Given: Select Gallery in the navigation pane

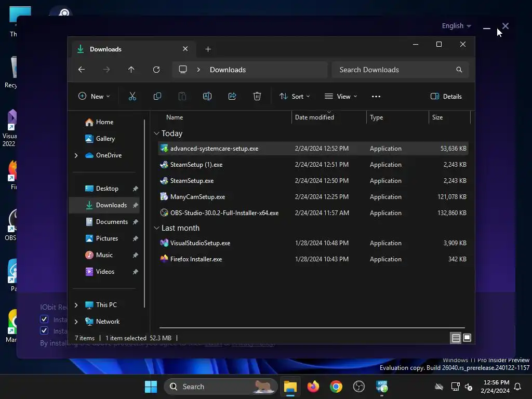Looking at the screenshot, I should coord(104,139).
